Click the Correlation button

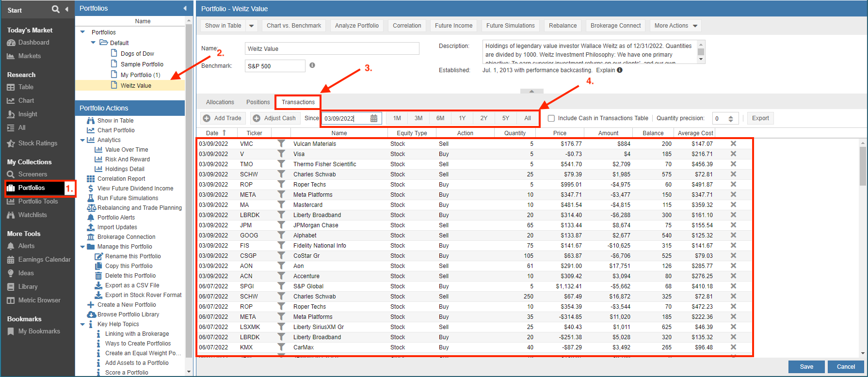click(407, 26)
